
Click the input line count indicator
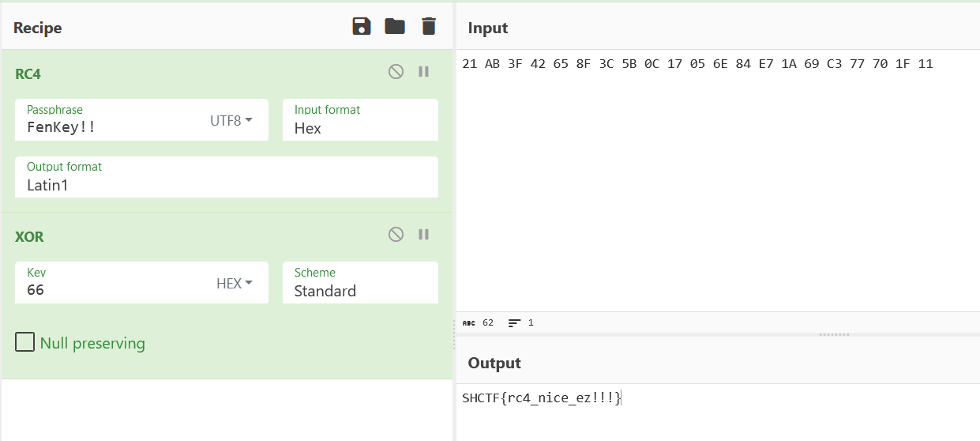pos(521,322)
